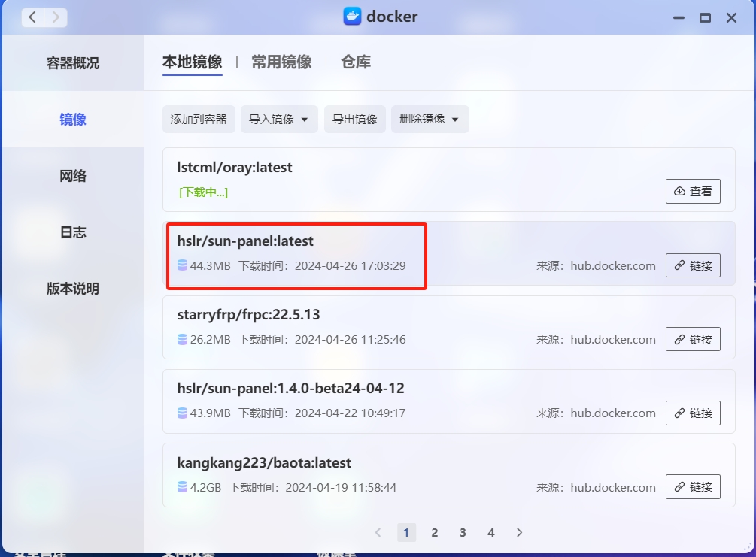The image size is (756, 557).
Task: Open the 链接 link for hslr/sun-panel:latest
Action: coord(693,265)
